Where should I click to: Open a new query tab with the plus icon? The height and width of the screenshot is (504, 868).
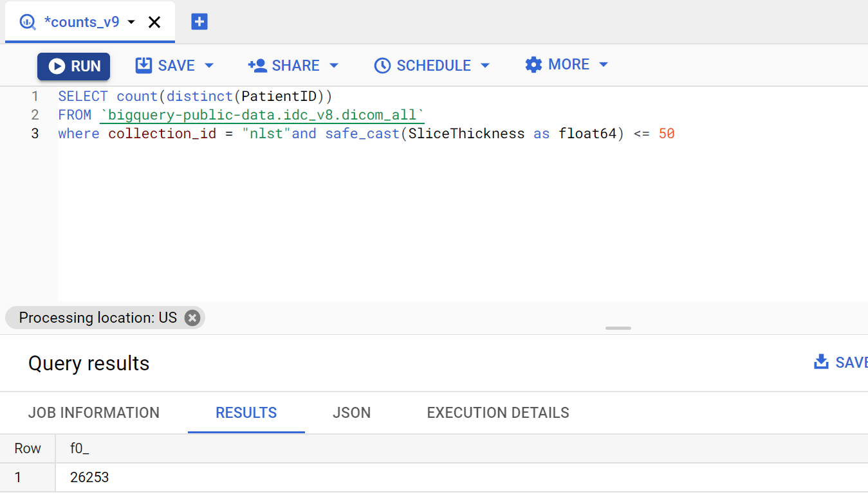[199, 21]
